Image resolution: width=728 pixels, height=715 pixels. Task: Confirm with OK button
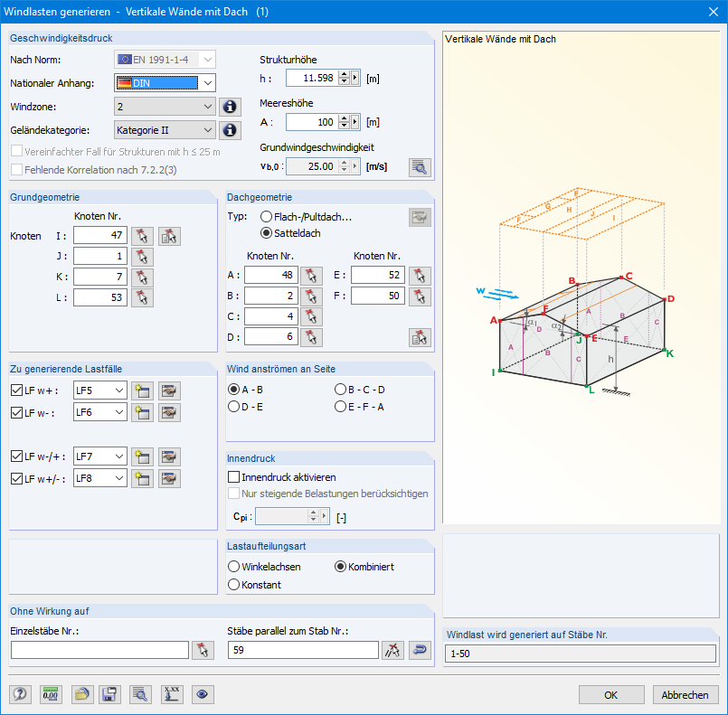(x=611, y=694)
